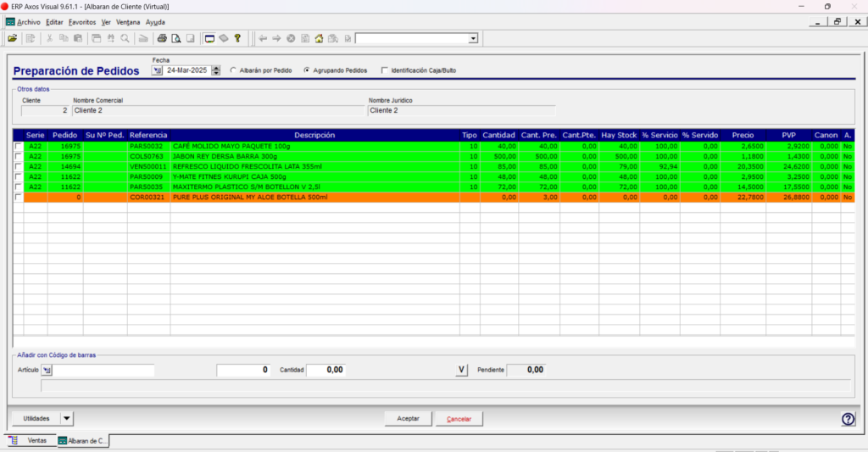This screenshot has width=868, height=452.
Task: Open print preview magnifier page icon
Action: 176,38
